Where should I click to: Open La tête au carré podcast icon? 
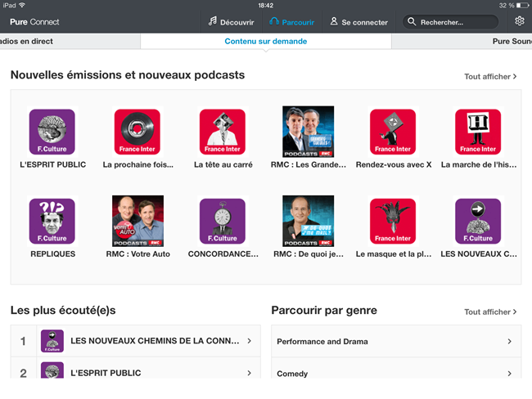223,132
